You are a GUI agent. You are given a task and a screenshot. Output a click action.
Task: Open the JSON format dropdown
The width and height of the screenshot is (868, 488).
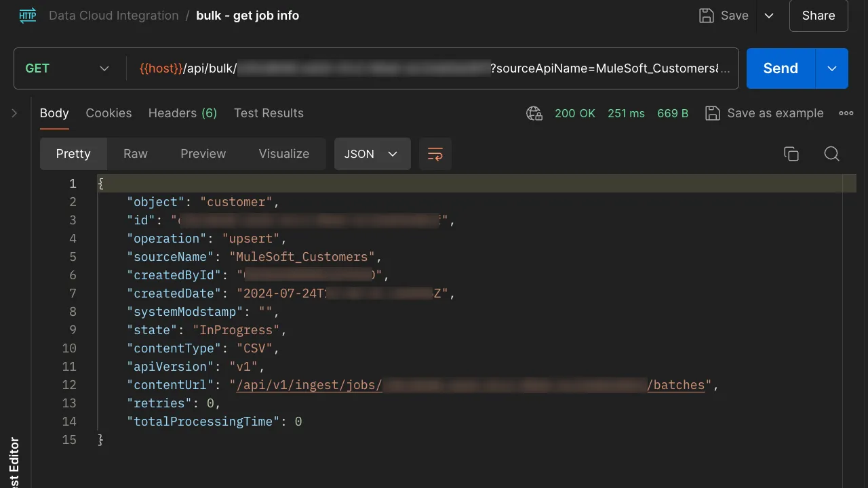[372, 154]
